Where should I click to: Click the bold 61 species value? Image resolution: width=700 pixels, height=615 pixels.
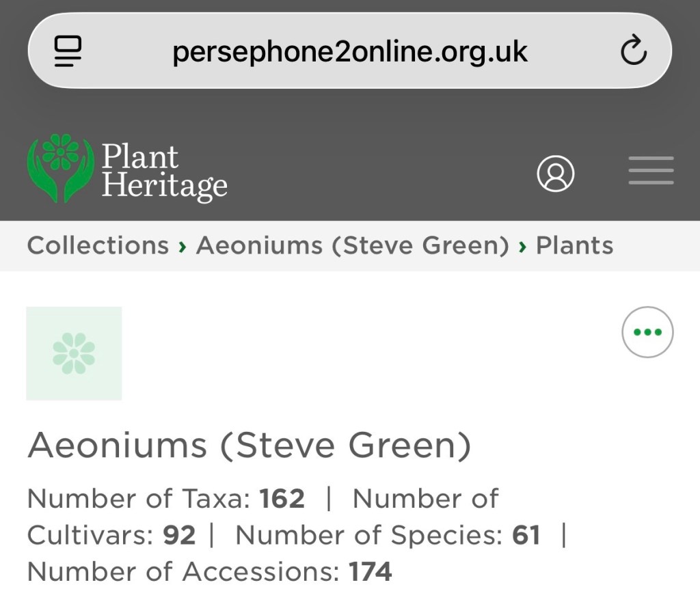[x=526, y=535]
